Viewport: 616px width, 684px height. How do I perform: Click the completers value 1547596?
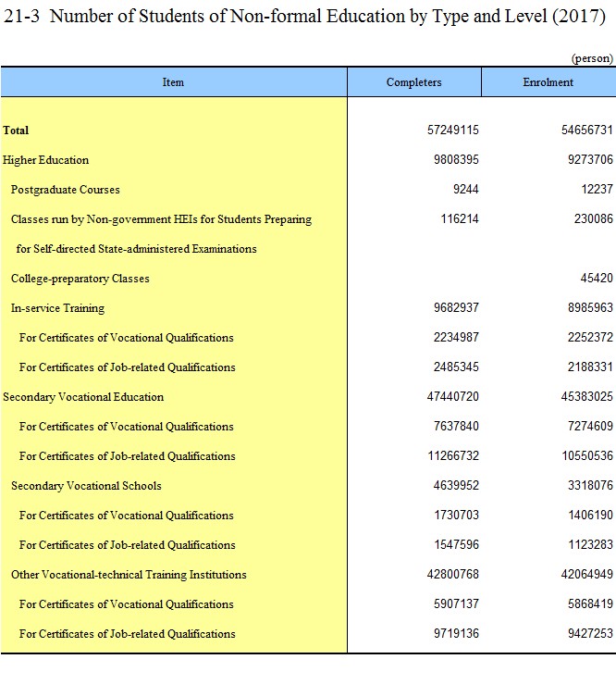point(456,545)
